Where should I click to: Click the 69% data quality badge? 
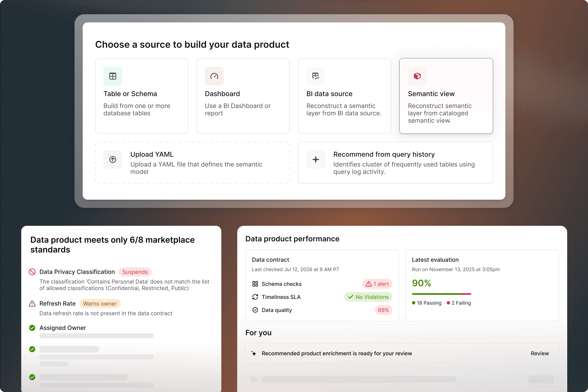(383, 310)
